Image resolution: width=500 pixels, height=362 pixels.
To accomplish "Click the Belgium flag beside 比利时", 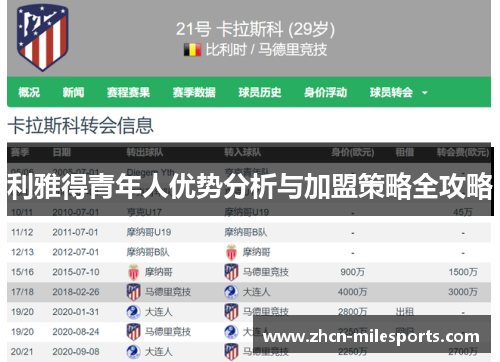I will (x=192, y=50).
